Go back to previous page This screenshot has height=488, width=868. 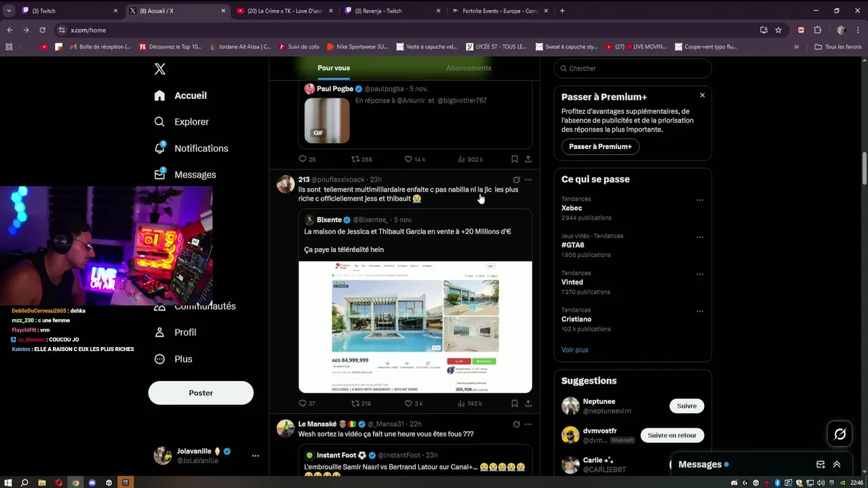pos(9,30)
